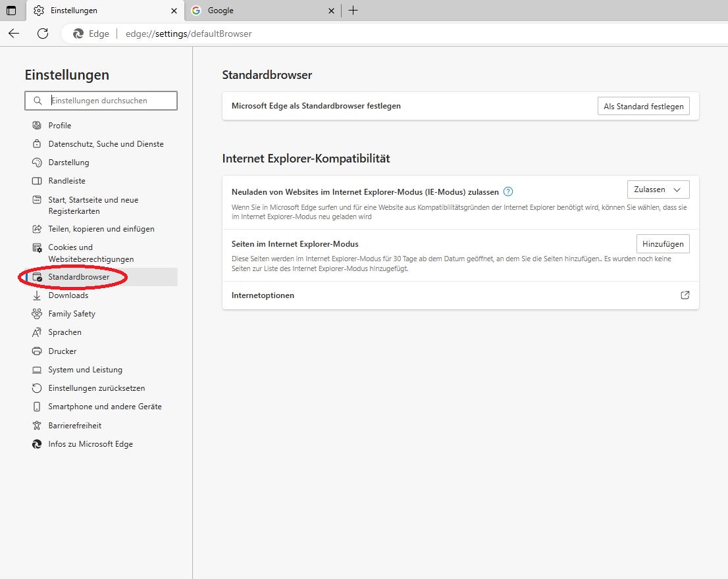
Task: Open Downloads settings
Action: pyautogui.click(x=68, y=295)
